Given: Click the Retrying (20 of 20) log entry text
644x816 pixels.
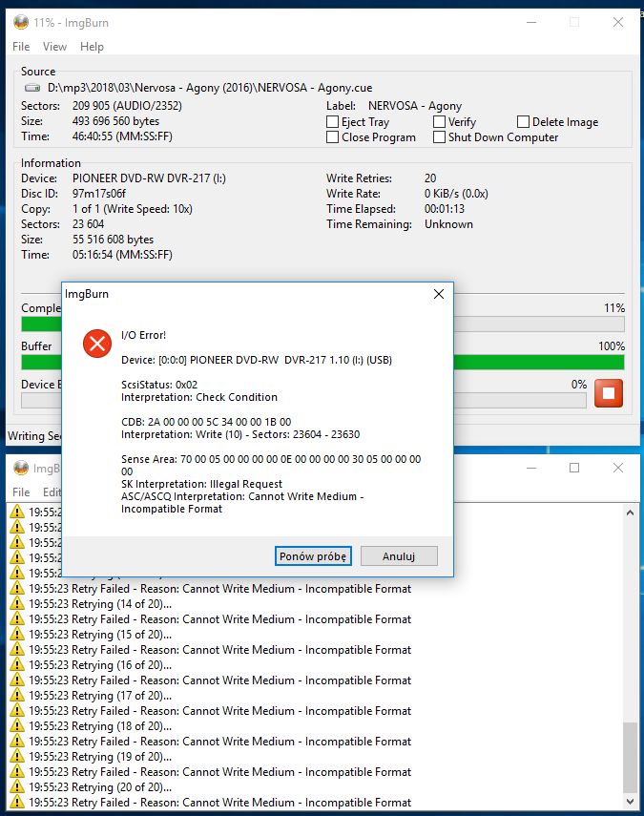Looking at the screenshot, I should (x=100, y=786).
